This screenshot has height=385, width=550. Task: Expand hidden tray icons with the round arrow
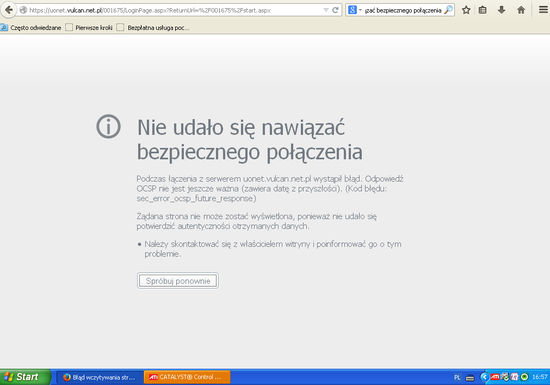pyautogui.click(x=484, y=377)
